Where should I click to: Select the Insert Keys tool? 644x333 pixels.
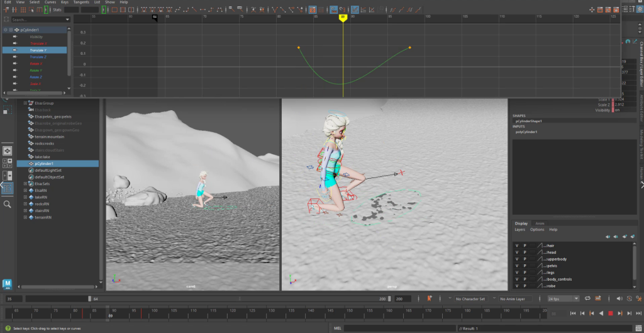[x=14, y=9]
